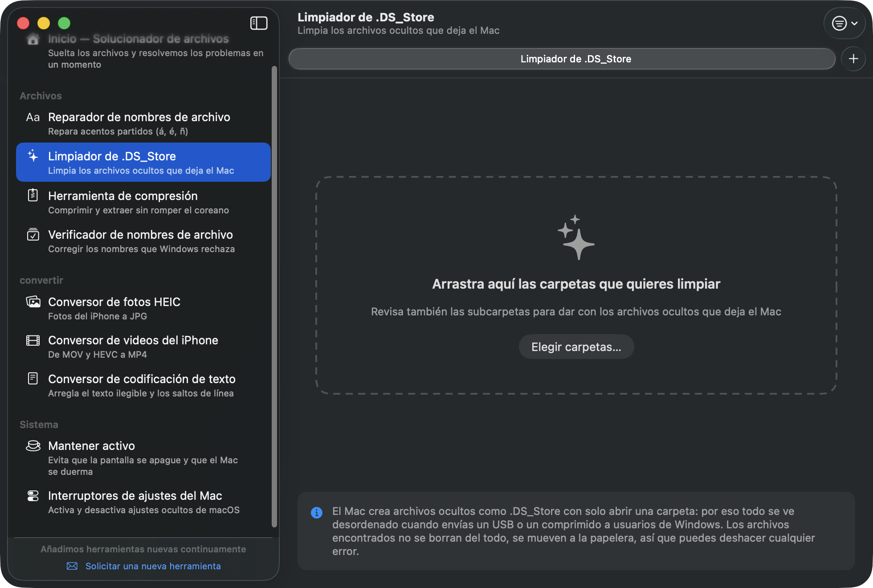Click 'Revisa también las subcarpetas' description text
The image size is (873, 588).
click(x=576, y=311)
